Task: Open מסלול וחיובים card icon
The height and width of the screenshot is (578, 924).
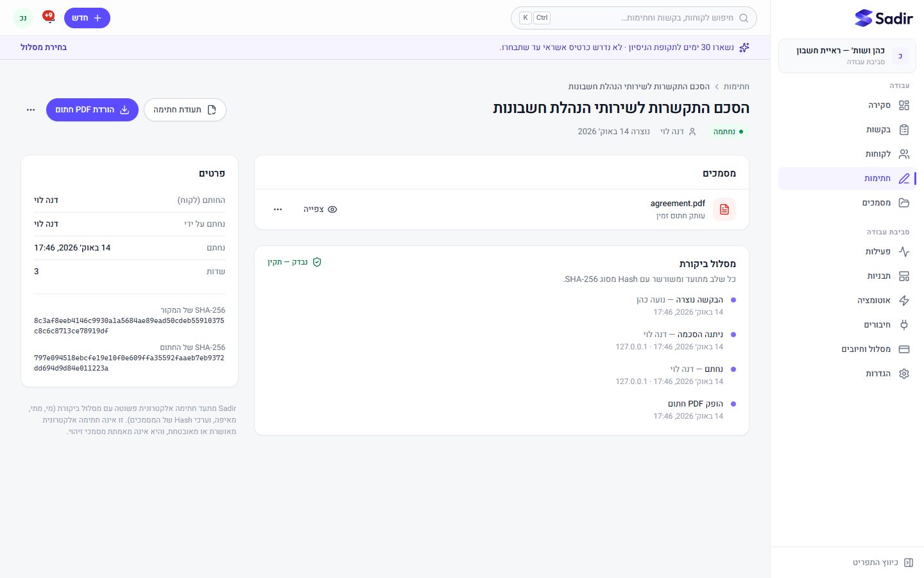Action: click(904, 349)
